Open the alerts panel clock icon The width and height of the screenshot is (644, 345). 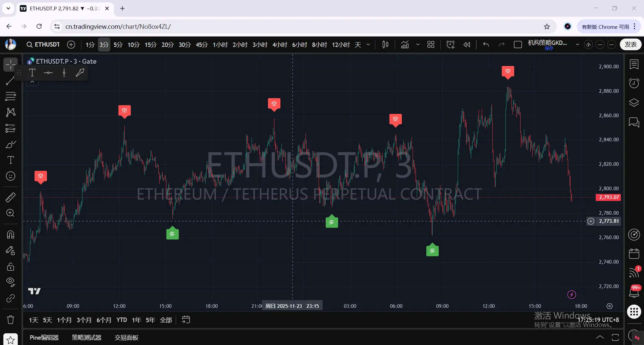(634, 83)
